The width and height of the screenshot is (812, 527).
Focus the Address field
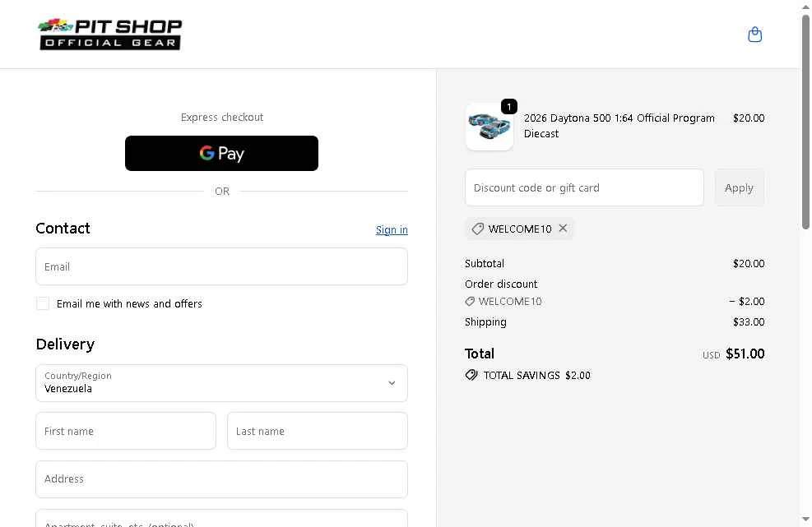click(221, 479)
